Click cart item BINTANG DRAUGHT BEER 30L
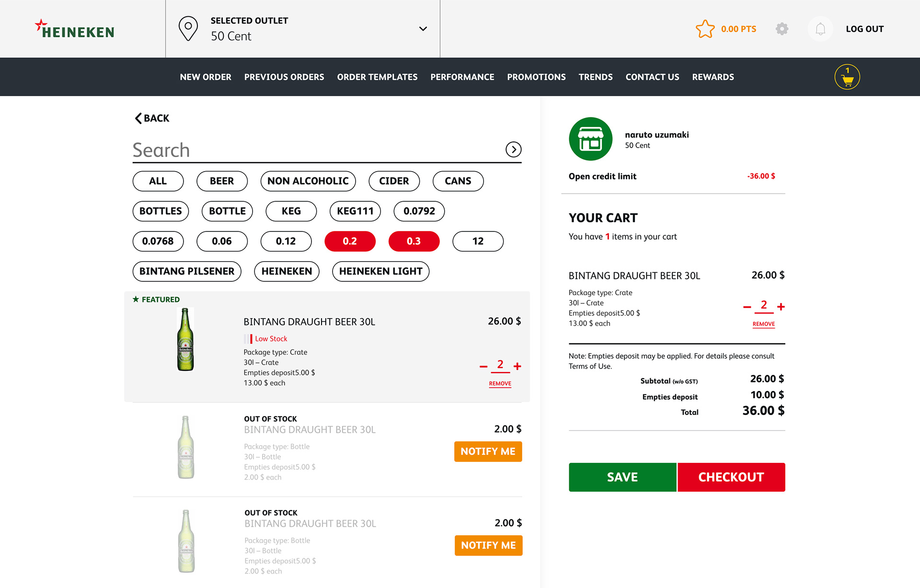Screen dimensions: 920x588 (634, 276)
